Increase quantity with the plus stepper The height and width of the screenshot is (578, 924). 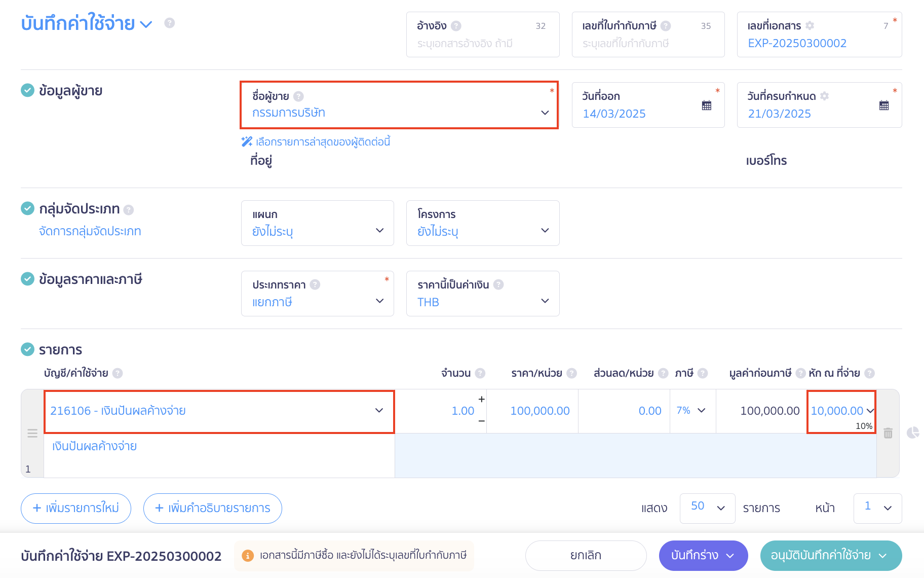[481, 400]
